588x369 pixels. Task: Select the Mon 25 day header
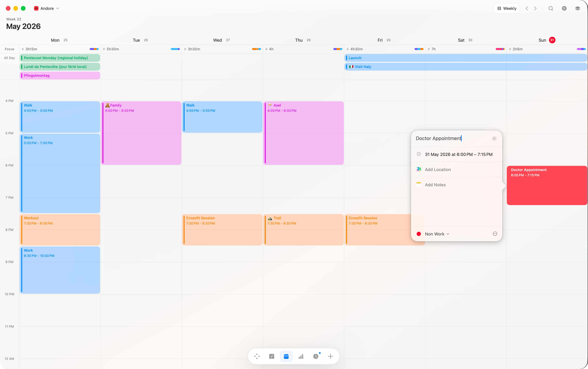click(x=59, y=40)
